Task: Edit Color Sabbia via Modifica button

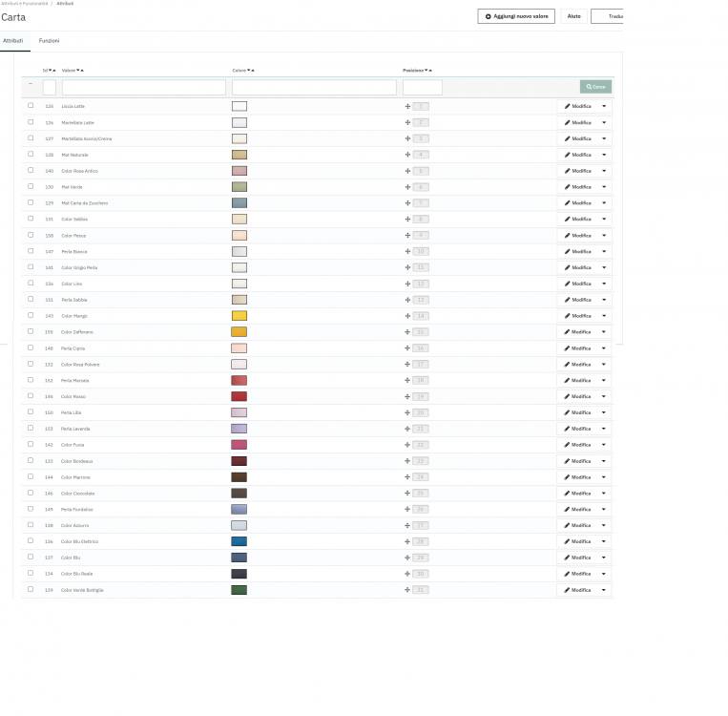Action: (577, 219)
